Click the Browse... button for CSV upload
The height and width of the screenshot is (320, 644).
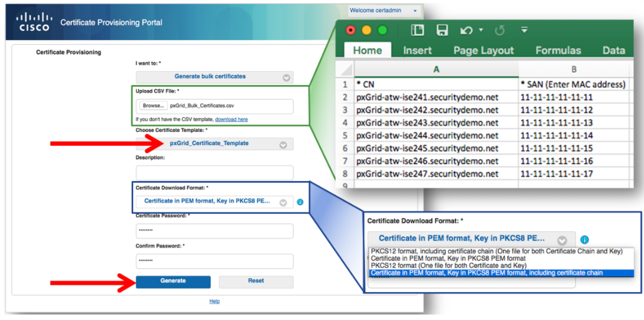tap(154, 106)
